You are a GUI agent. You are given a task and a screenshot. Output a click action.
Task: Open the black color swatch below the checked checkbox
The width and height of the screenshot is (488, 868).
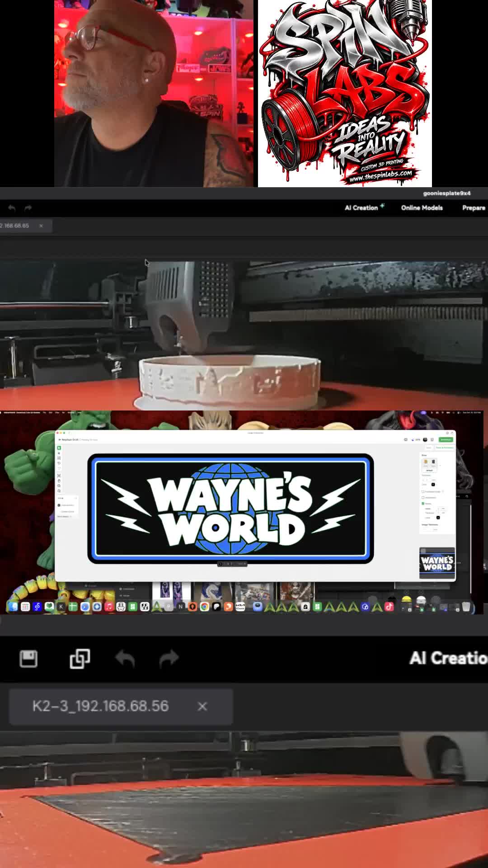tap(438, 518)
